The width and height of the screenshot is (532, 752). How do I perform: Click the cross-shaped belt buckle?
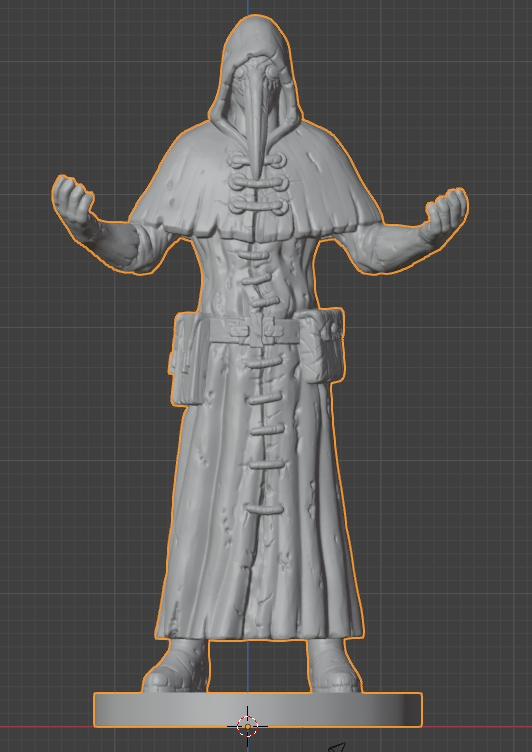pos(256,330)
